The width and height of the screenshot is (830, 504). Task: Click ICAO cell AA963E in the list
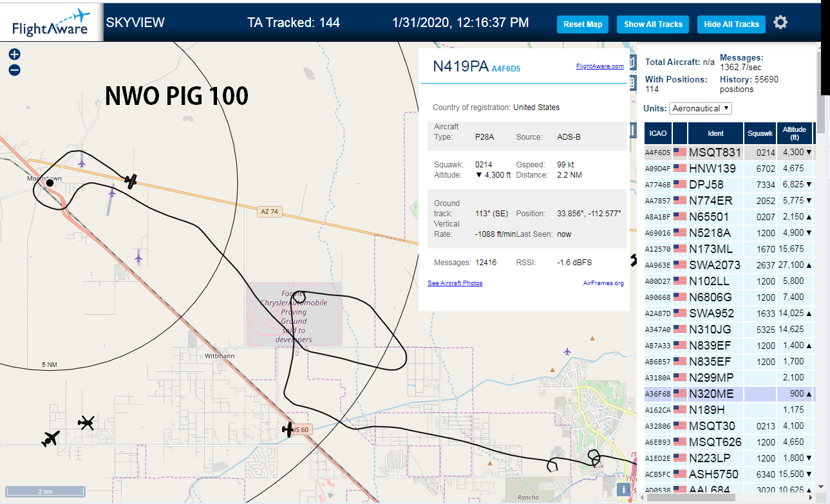click(658, 265)
